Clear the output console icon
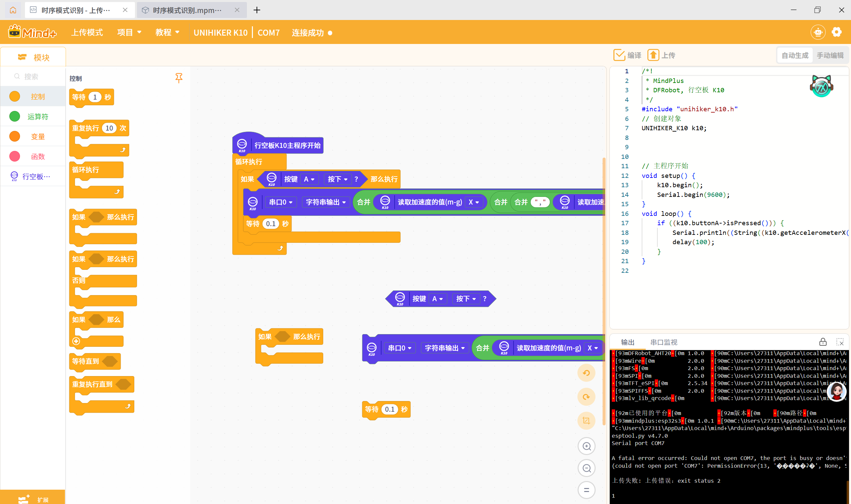Screen dimensions: 851x504 pos(840,342)
